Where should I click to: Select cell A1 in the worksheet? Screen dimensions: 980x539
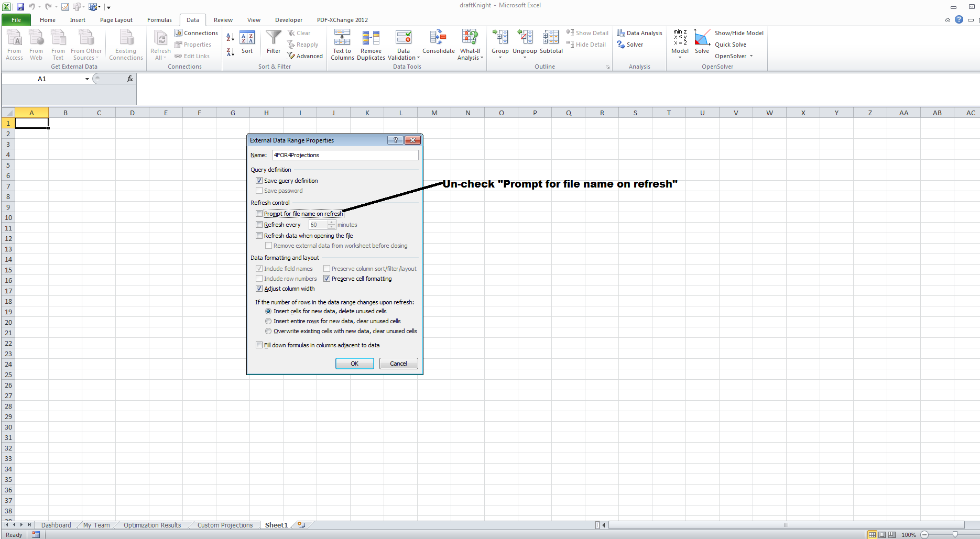pyautogui.click(x=31, y=123)
